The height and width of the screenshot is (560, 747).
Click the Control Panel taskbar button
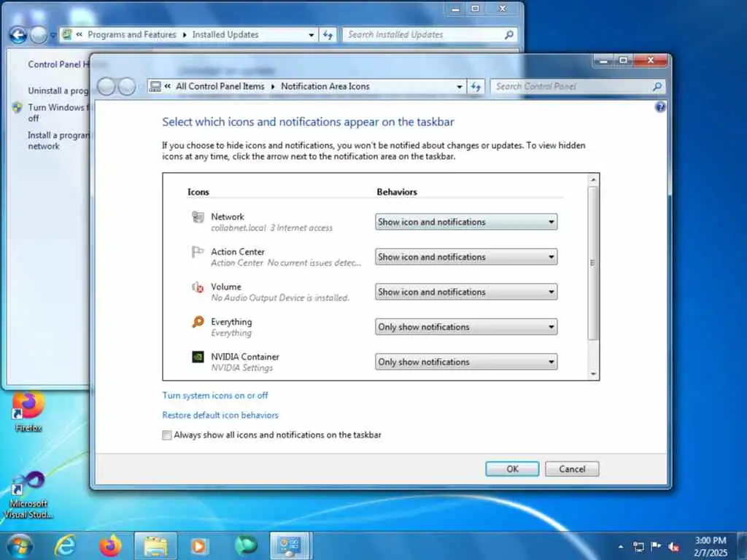(290, 545)
